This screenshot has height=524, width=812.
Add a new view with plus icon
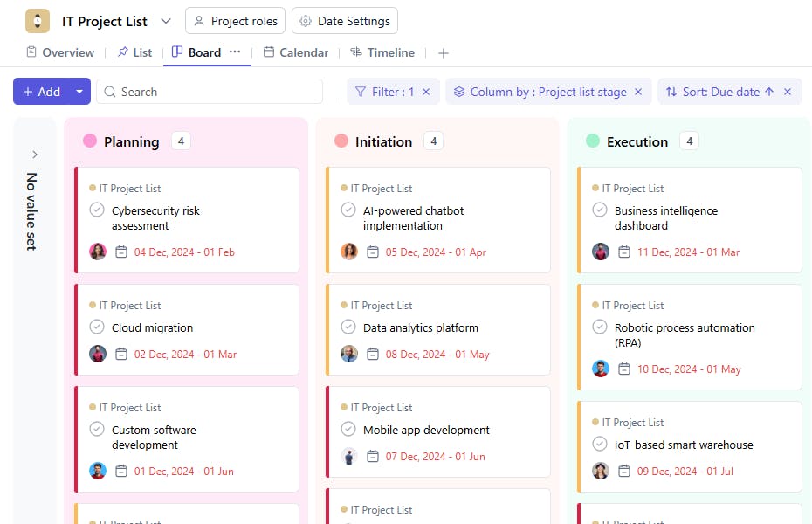click(x=444, y=53)
